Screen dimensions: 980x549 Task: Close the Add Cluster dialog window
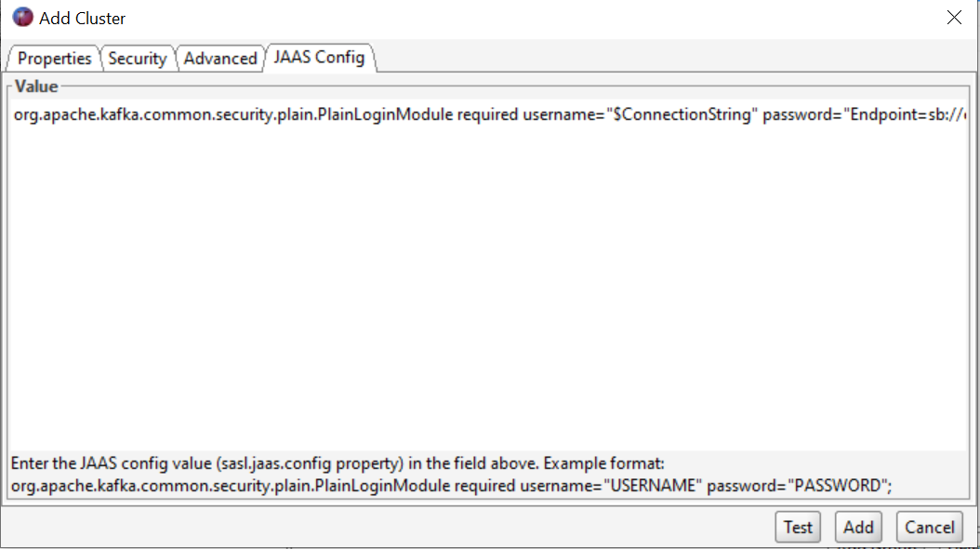click(953, 18)
